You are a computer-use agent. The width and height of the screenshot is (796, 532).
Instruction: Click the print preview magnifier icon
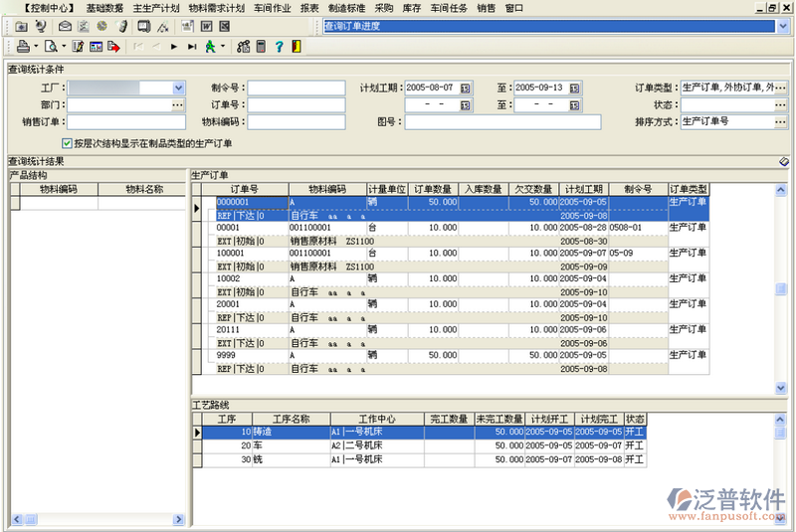pos(50,46)
